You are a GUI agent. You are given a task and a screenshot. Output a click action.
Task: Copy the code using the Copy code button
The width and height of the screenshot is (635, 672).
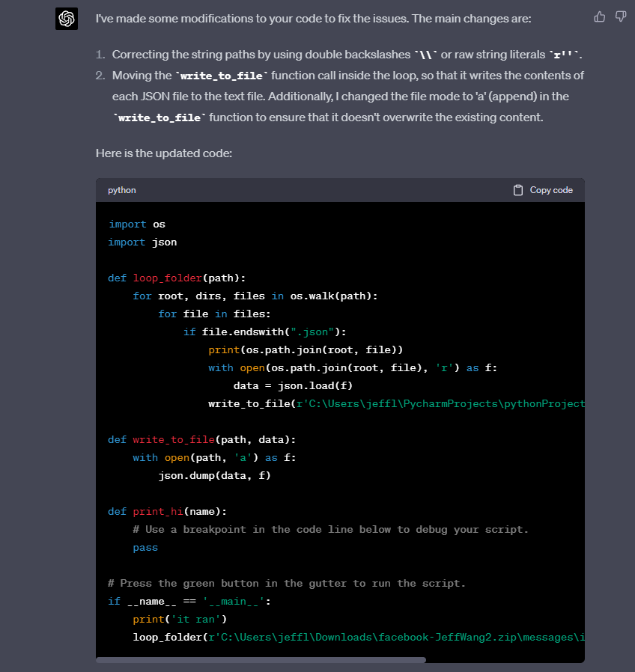pyautogui.click(x=550, y=189)
